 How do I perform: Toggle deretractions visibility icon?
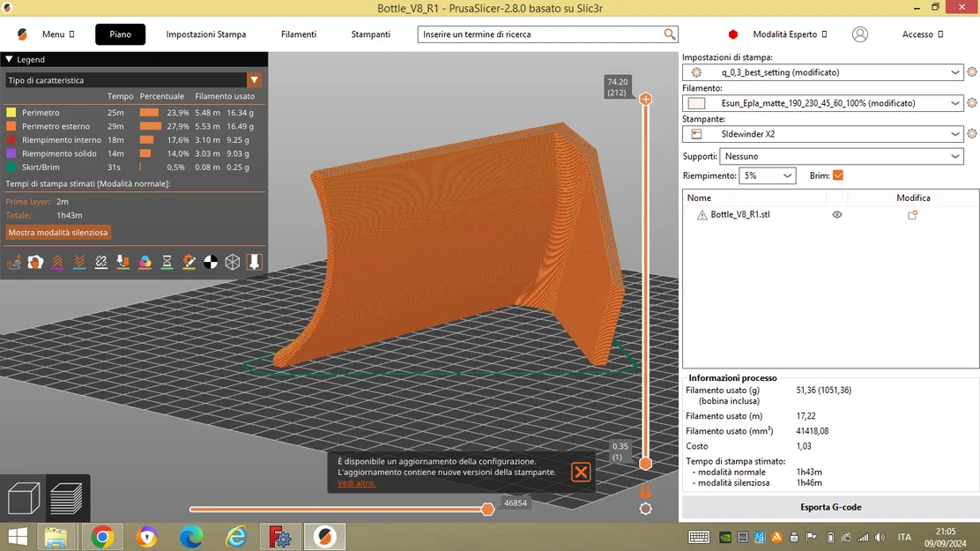pyautogui.click(x=79, y=262)
